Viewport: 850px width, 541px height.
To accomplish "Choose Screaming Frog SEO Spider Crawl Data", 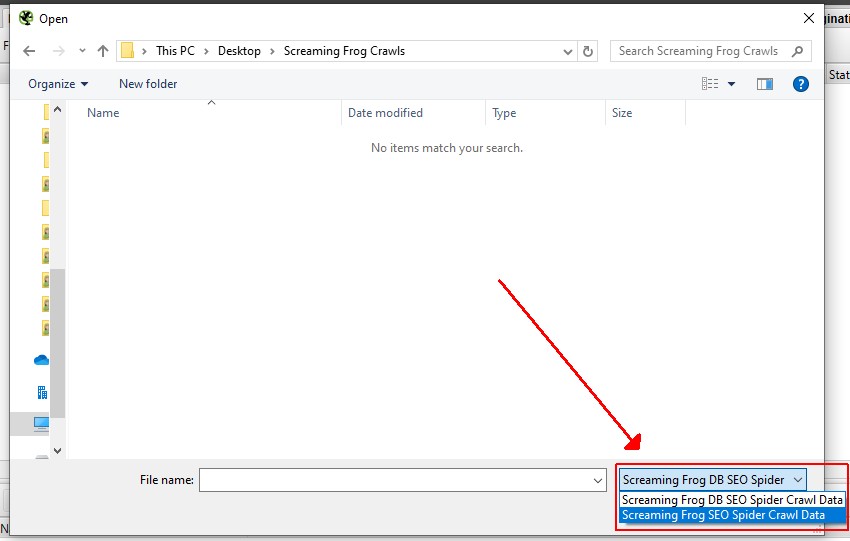I will [732, 515].
